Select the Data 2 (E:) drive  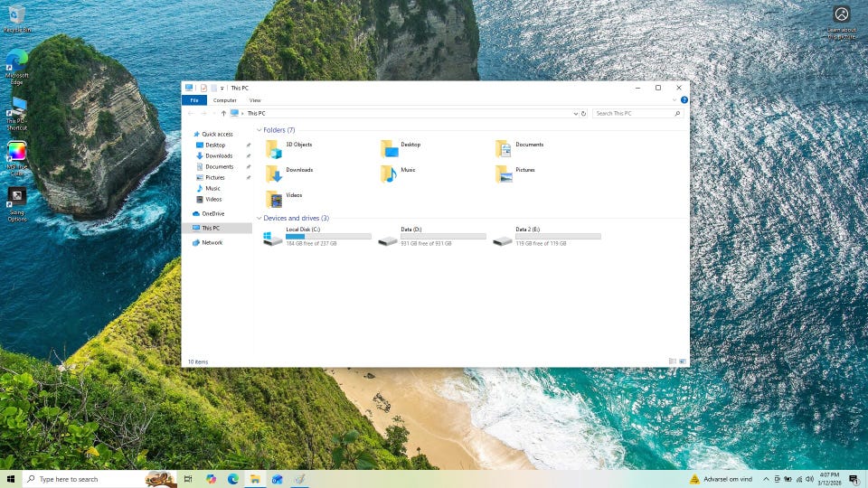pos(547,236)
